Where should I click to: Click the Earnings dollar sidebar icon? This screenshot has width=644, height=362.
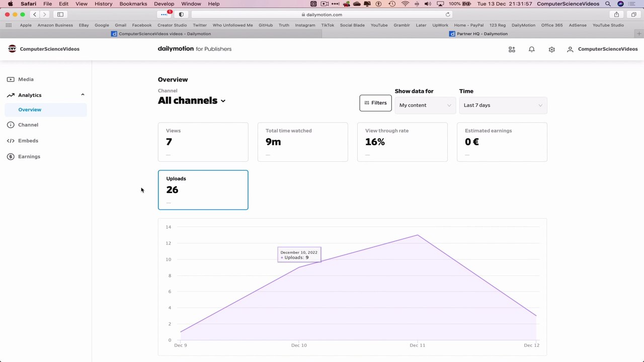point(11,156)
